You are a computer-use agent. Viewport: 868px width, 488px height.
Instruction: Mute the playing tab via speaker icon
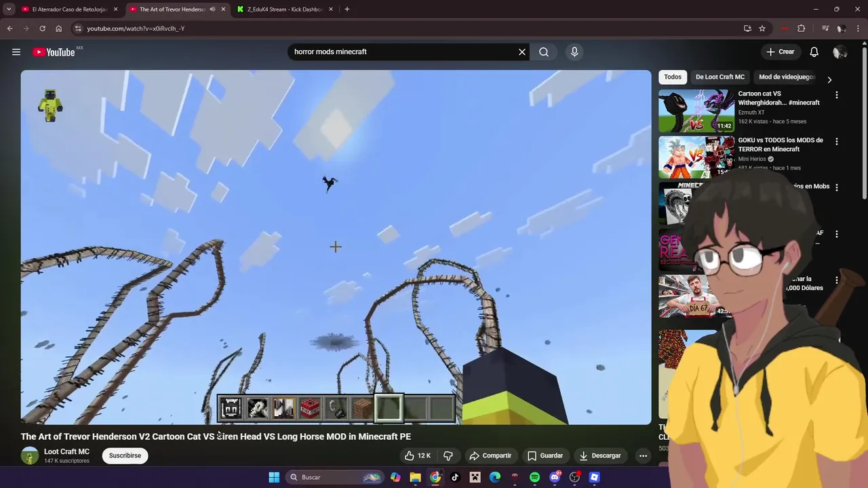point(212,9)
